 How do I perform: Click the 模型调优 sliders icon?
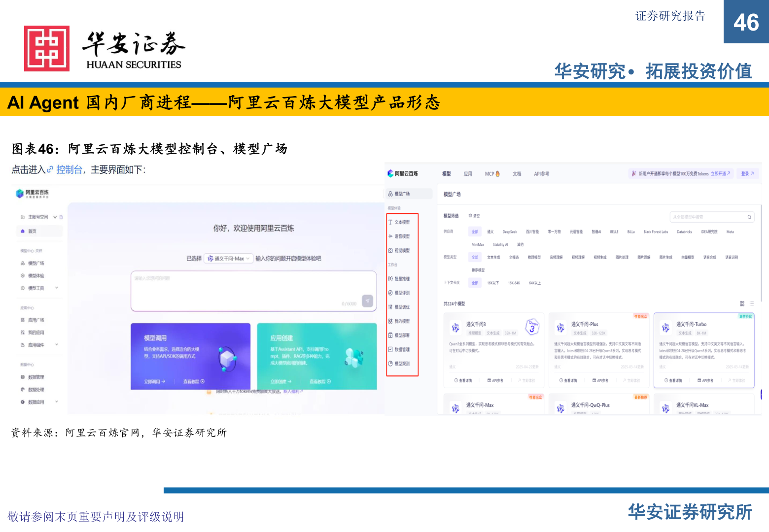390,307
